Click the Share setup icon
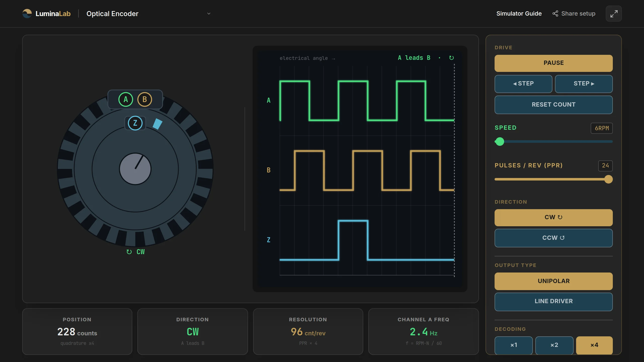 coord(555,14)
